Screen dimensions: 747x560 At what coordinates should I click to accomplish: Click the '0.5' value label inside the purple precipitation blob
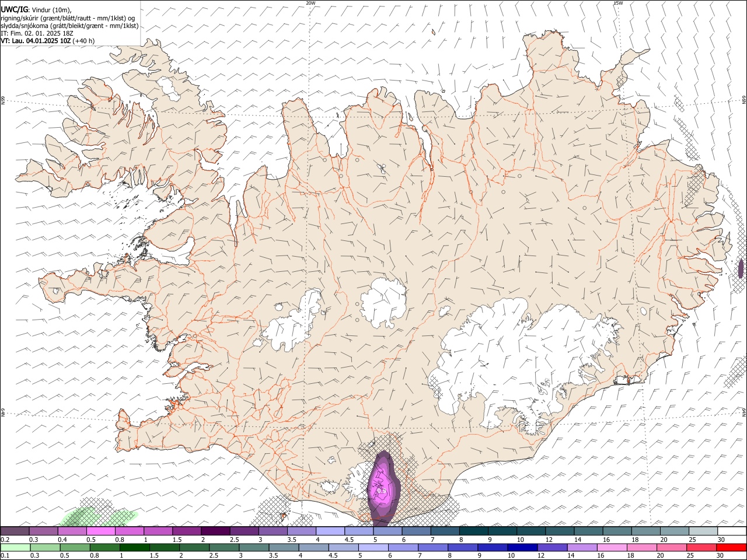pos(382,491)
